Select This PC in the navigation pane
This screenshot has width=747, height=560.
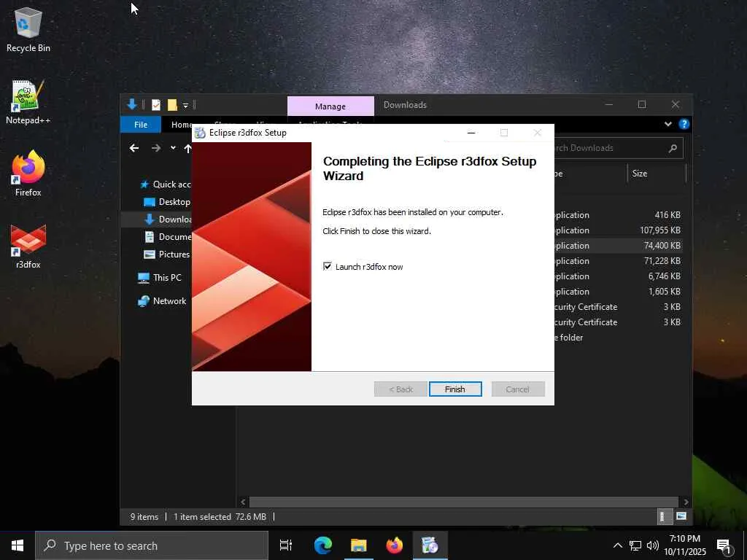[x=160, y=278]
